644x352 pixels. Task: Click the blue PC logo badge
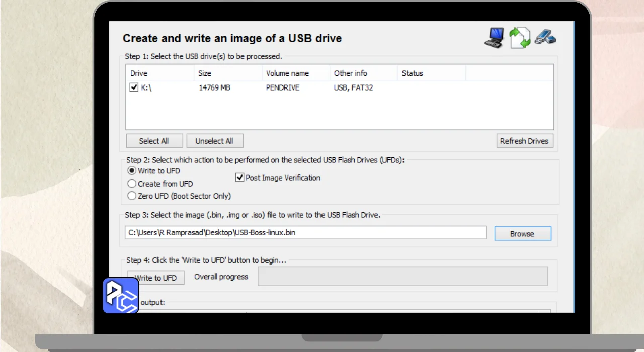pyautogui.click(x=121, y=295)
